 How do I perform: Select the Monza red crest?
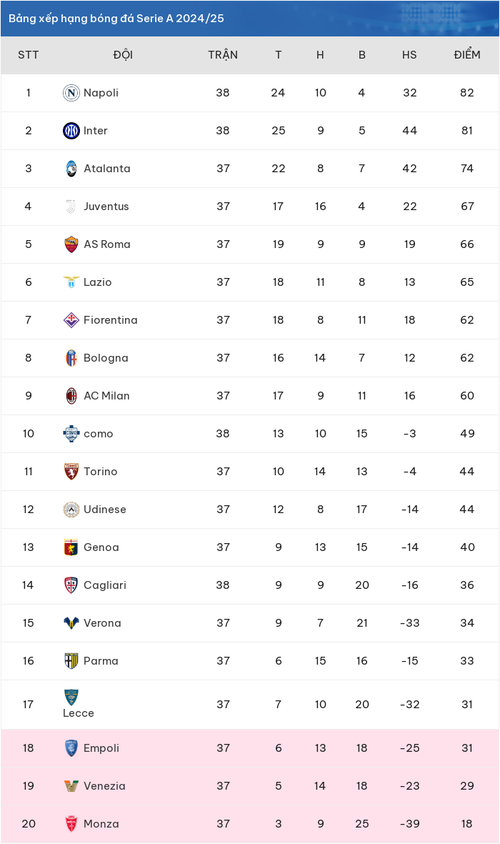tap(71, 824)
